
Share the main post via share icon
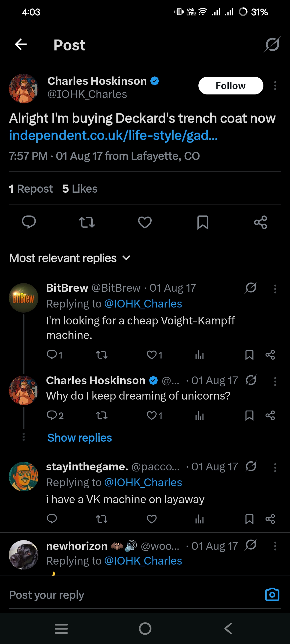click(260, 222)
